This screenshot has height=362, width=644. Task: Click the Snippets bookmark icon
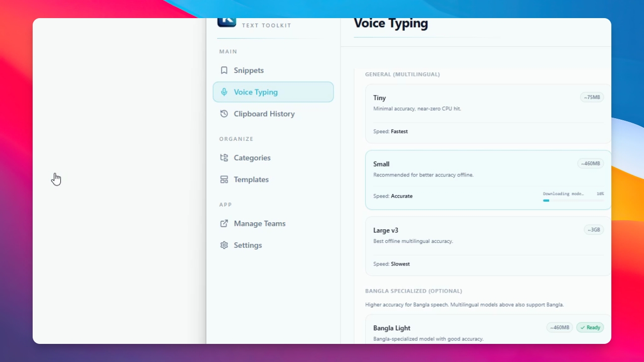point(224,70)
